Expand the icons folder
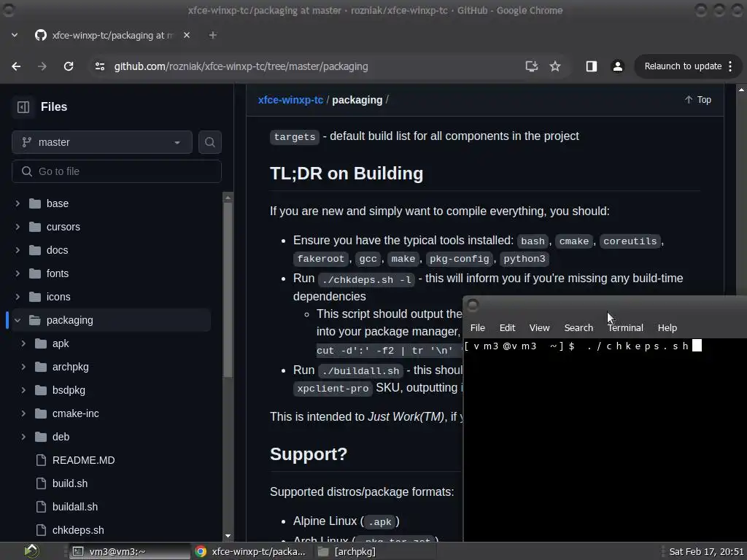The image size is (747, 560). click(18, 297)
